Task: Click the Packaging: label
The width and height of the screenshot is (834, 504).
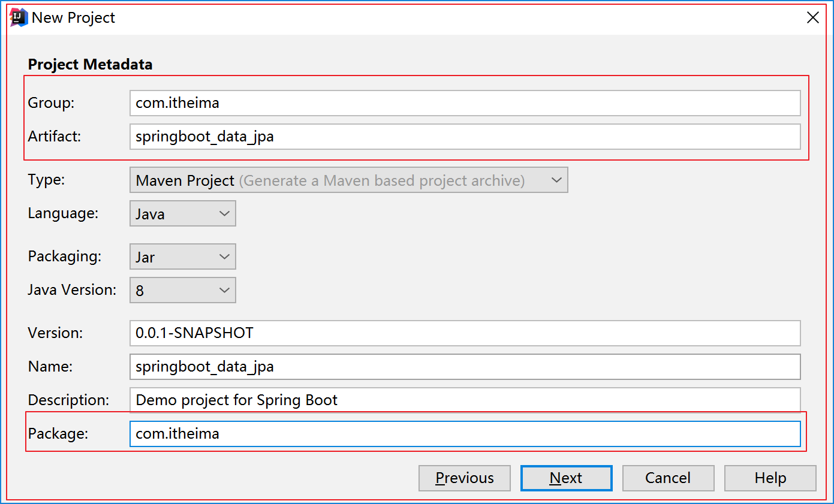Action: point(65,256)
